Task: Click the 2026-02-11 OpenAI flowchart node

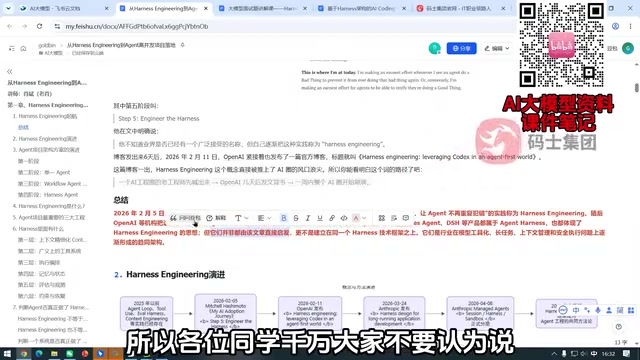Action: click(310, 313)
